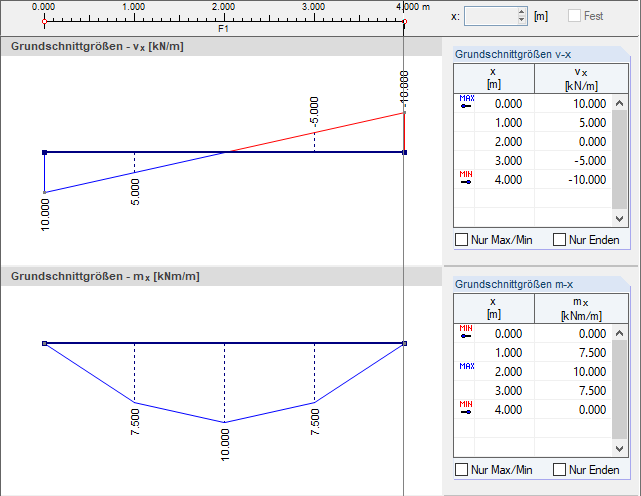641x496 pixels.
Task: Click x [m] column header in v-x table
Action: [494, 79]
